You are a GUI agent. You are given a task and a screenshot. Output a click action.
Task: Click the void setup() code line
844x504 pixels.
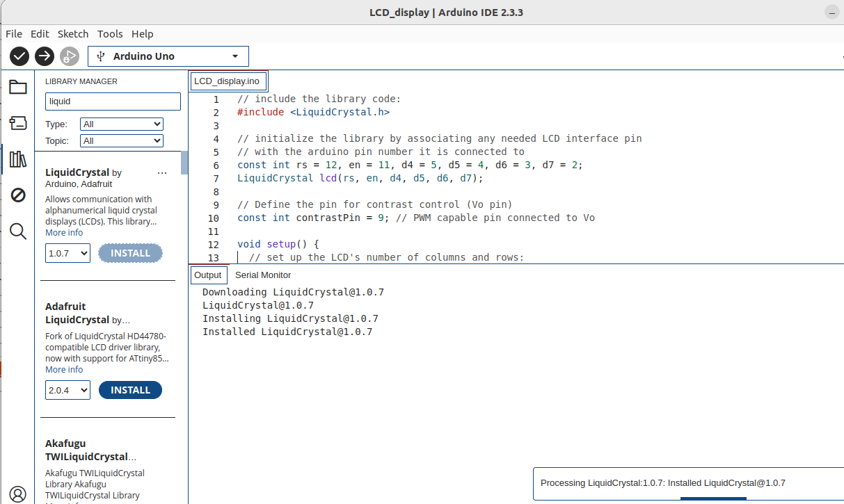tap(278, 244)
